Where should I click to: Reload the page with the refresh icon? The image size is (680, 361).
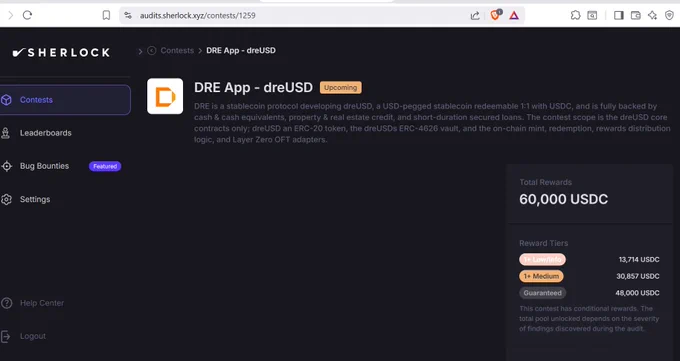pos(27,15)
